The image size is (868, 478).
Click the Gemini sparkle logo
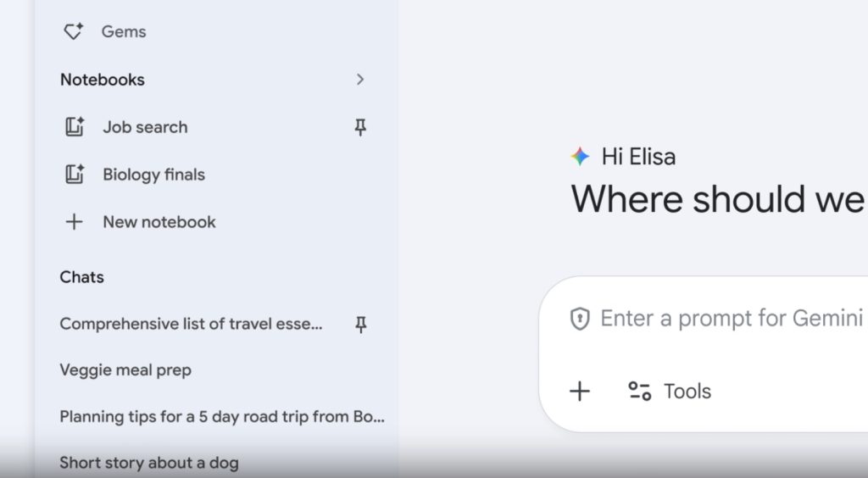click(580, 156)
